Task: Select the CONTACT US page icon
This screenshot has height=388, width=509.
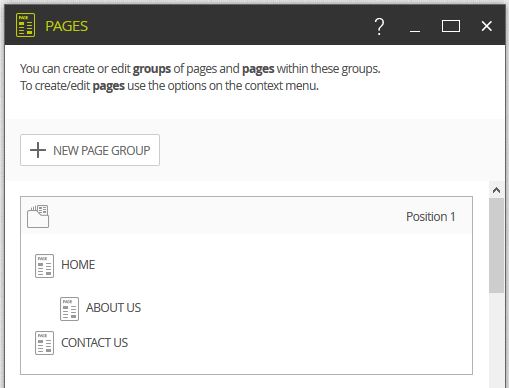Action: click(44, 343)
